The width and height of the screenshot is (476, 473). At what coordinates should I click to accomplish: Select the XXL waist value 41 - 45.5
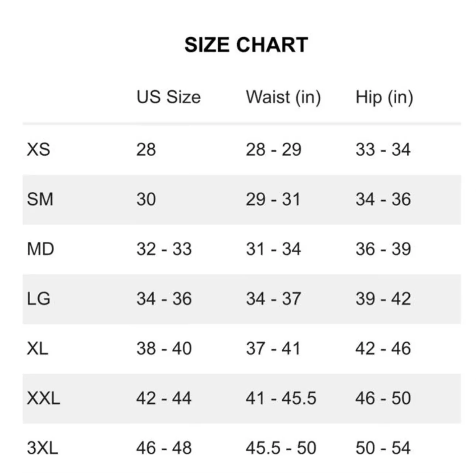click(281, 398)
